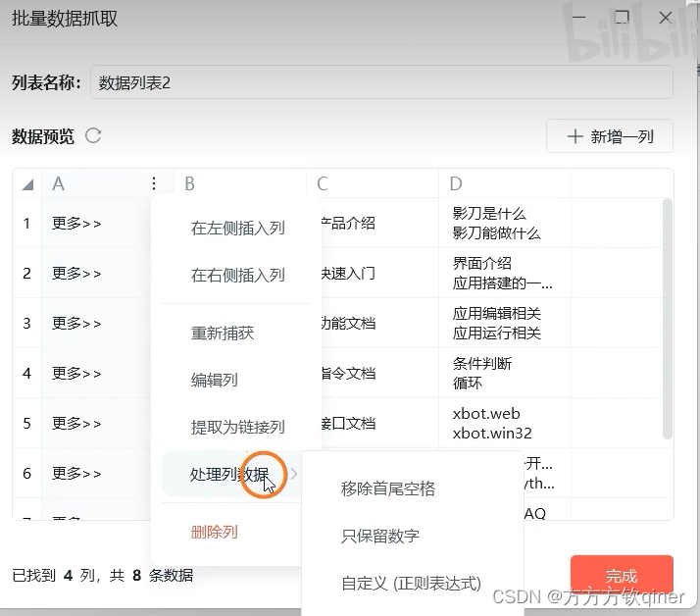Viewport: 700px width, 616px height.
Task: Select row number 3 header
Action: [x=26, y=323]
